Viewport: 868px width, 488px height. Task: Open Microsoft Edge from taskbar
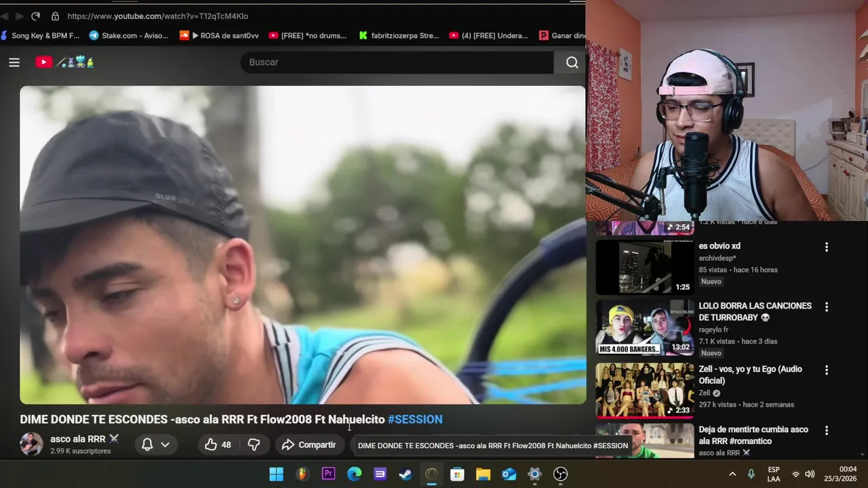pyautogui.click(x=355, y=474)
